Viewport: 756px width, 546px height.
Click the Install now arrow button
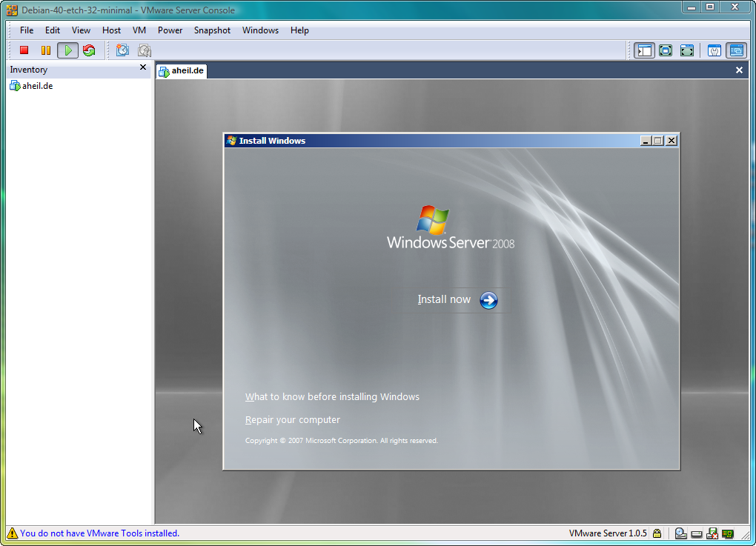488,300
